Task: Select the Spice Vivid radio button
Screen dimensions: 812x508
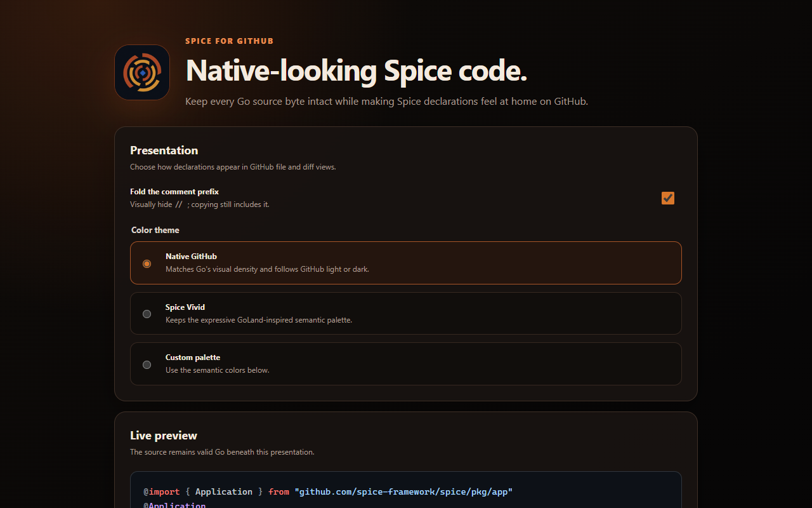Action: 147,314
